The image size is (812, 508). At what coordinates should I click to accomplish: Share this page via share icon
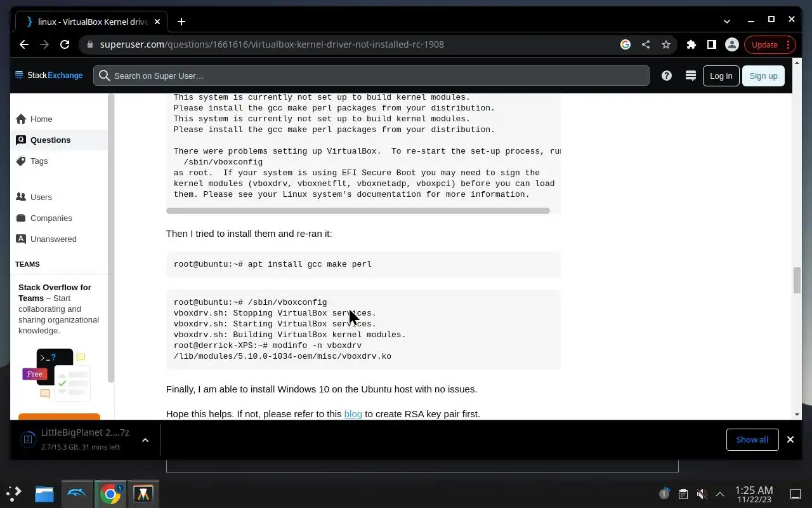[x=646, y=44]
